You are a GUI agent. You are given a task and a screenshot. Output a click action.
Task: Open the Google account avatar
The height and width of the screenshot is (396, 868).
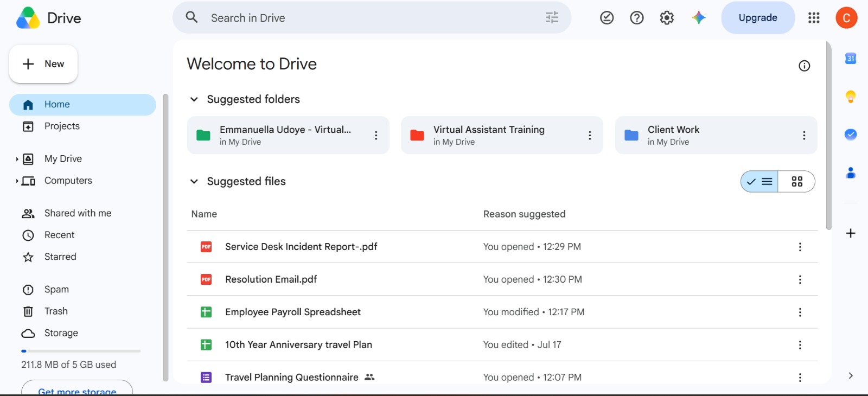(x=846, y=18)
